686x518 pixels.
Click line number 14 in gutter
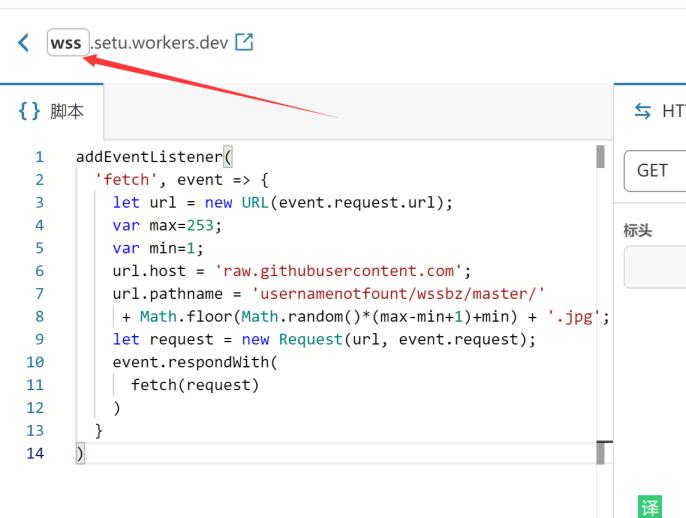click(x=35, y=453)
